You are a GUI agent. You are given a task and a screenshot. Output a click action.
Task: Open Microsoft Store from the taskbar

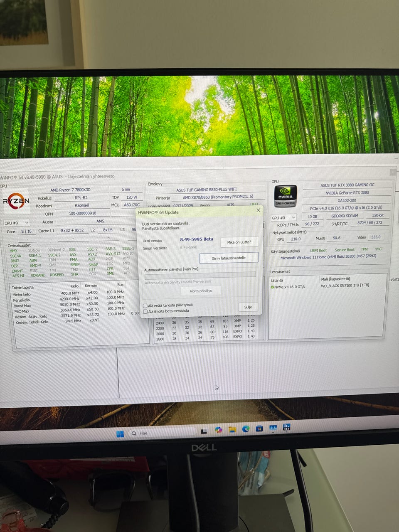pos(259,428)
